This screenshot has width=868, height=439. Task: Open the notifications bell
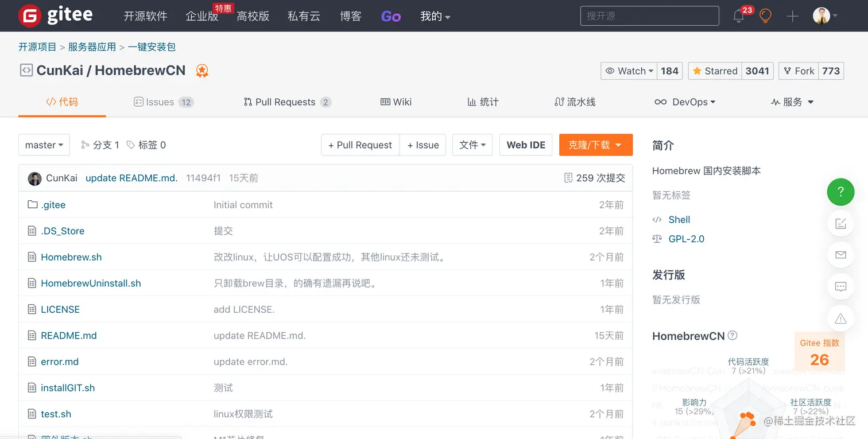(739, 16)
